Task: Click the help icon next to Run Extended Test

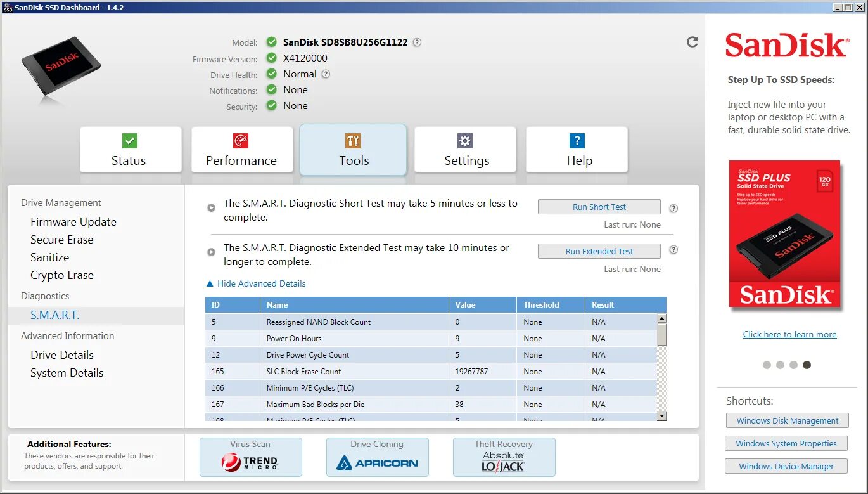Action: click(673, 250)
